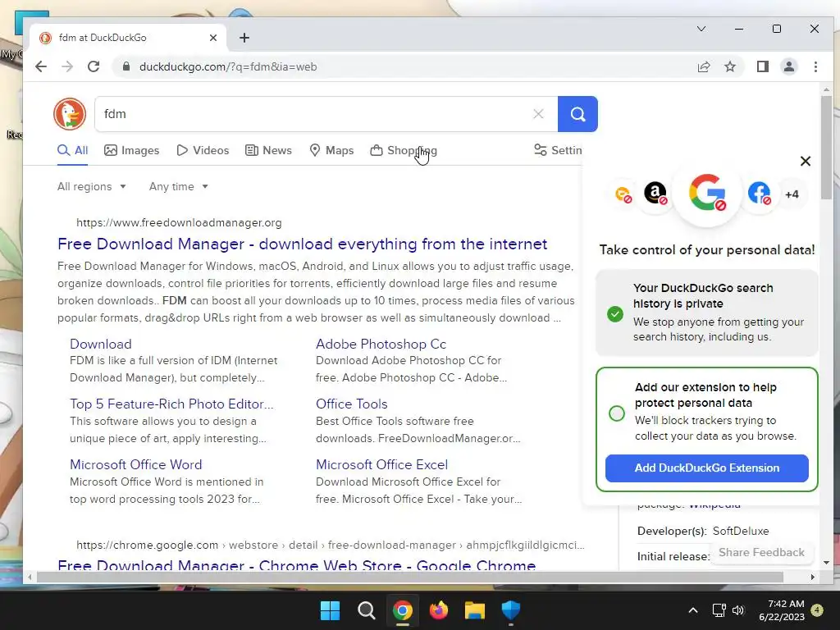The width and height of the screenshot is (840, 630).
Task: Select the All results tab
Action: pos(73,151)
